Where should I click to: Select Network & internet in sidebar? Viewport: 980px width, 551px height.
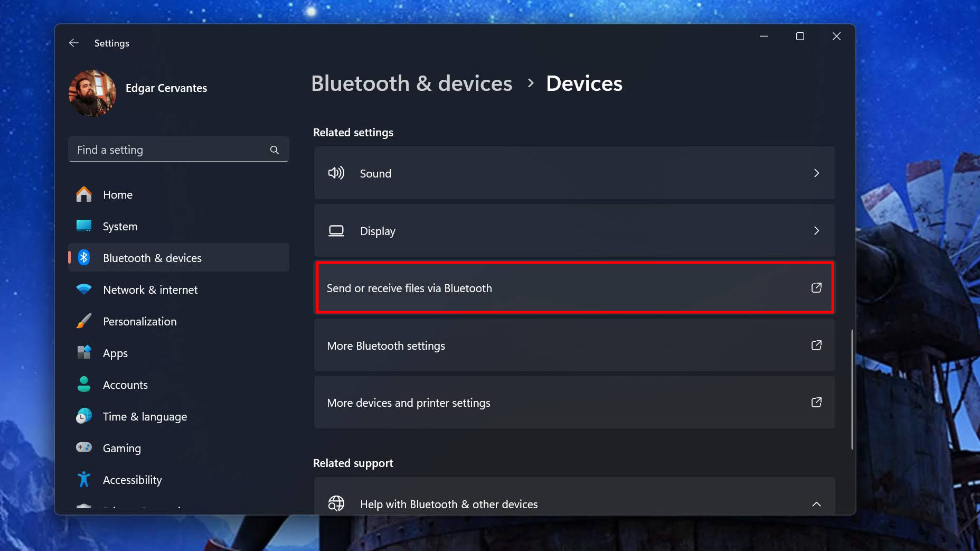click(x=150, y=289)
